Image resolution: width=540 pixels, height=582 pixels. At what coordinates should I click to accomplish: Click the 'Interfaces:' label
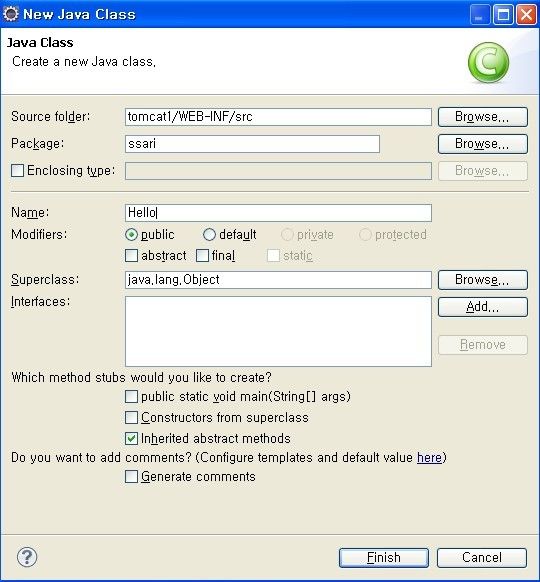click(40, 301)
